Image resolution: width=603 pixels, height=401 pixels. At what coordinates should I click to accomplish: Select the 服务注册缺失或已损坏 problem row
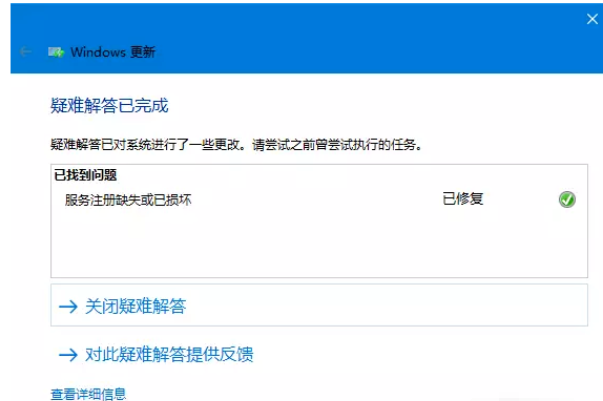(319, 200)
